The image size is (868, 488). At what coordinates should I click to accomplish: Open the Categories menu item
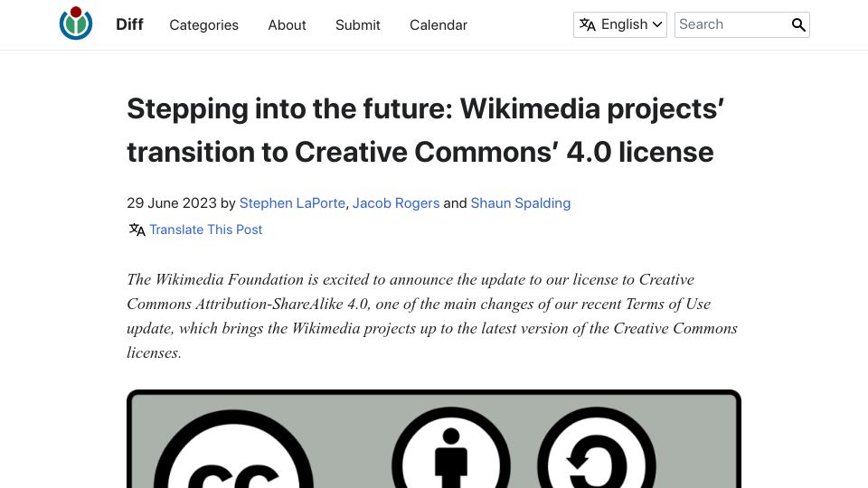click(203, 25)
